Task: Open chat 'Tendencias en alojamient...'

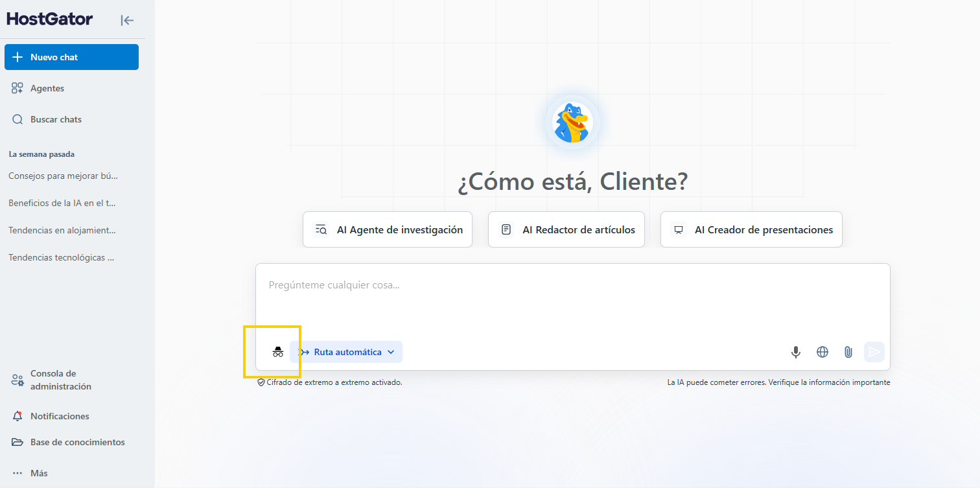Action: [x=62, y=230]
